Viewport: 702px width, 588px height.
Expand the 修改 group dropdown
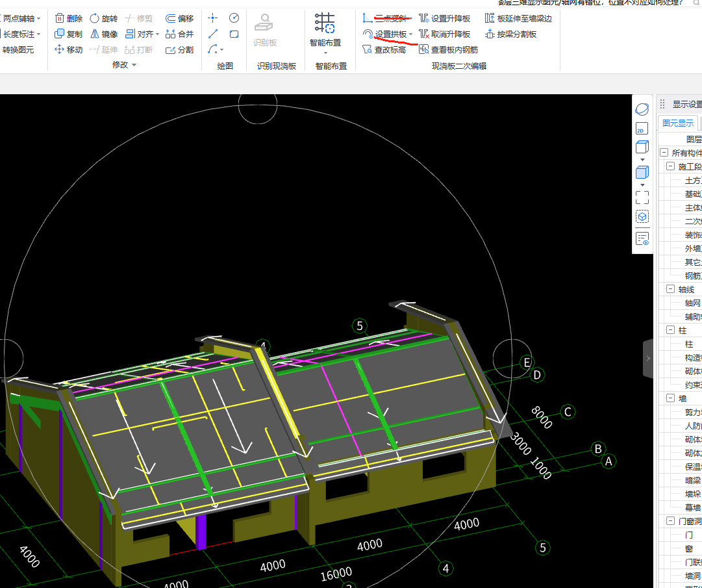coord(134,66)
